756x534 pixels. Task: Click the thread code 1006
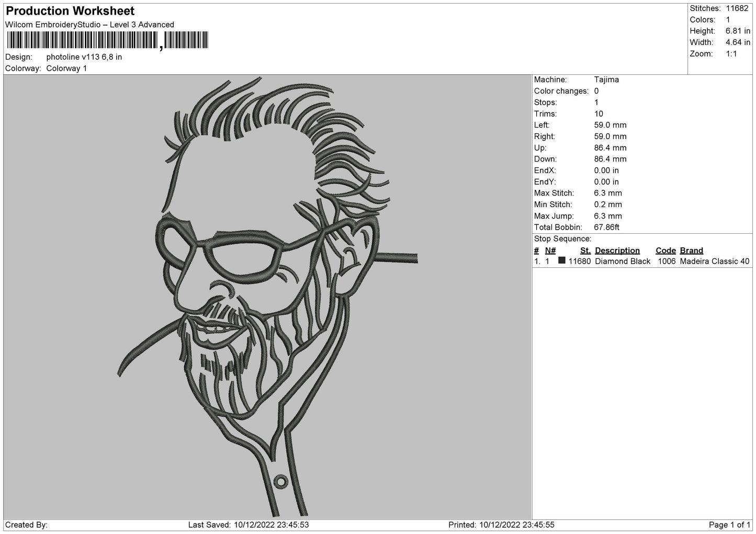coord(667,262)
